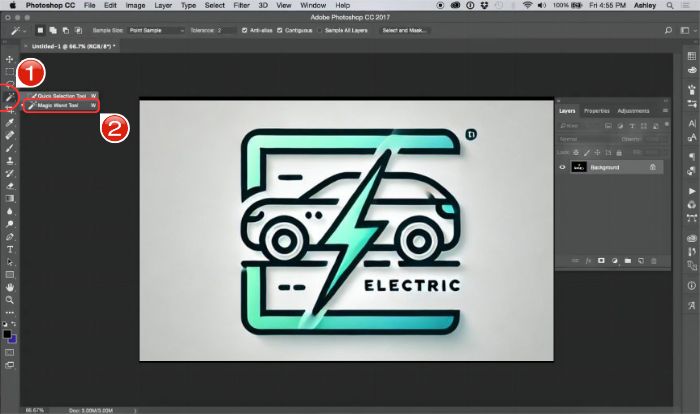Image resolution: width=700 pixels, height=414 pixels.
Task: Create a new group folder icon
Action: [x=628, y=261]
